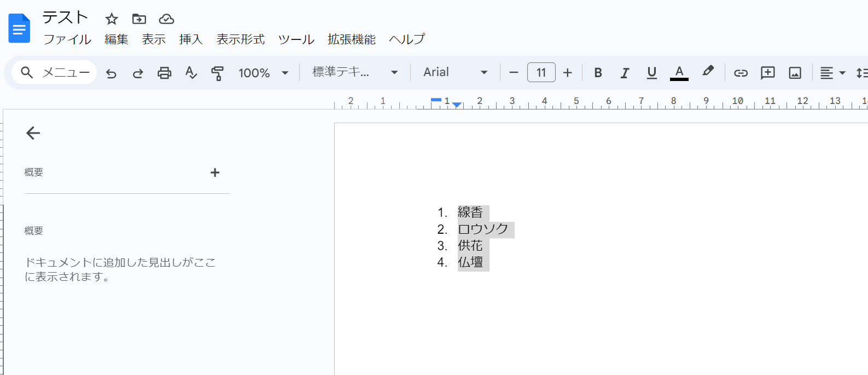Expand the 標準テキスト style dropdown
Image resolution: width=868 pixels, height=375 pixels.
(x=354, y=72)
